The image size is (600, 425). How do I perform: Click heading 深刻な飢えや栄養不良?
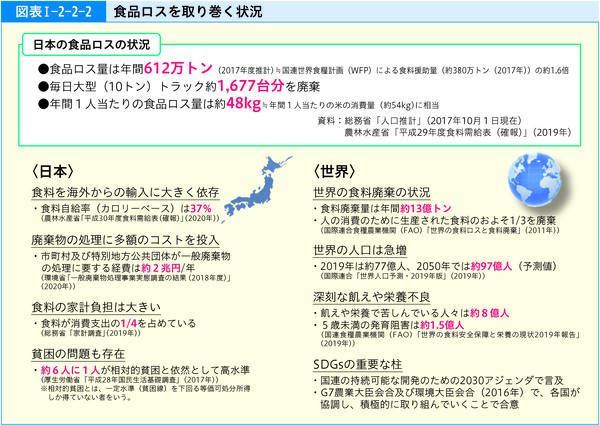tap(372, 297)
